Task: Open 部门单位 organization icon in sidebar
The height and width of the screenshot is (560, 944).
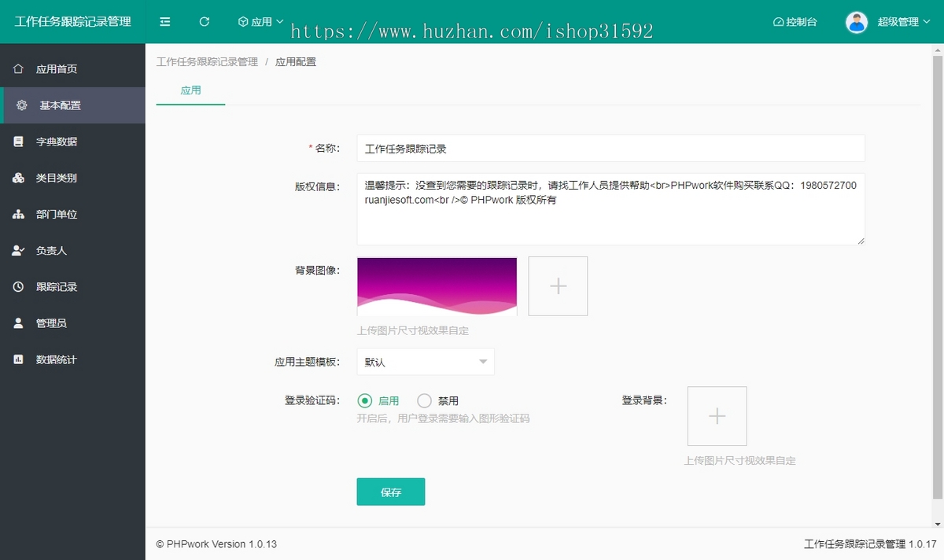Action: pyautogui.click(x=19, y=215)
